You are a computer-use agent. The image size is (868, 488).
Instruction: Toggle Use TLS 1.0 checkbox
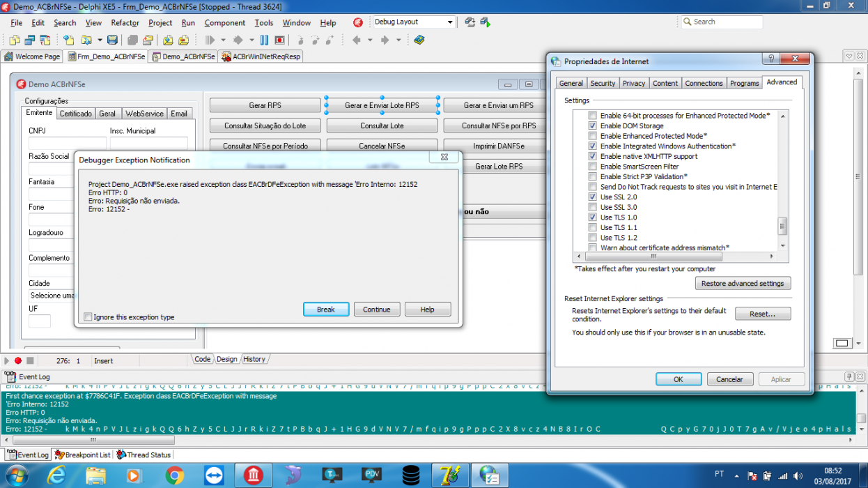[x=593, y=218]
